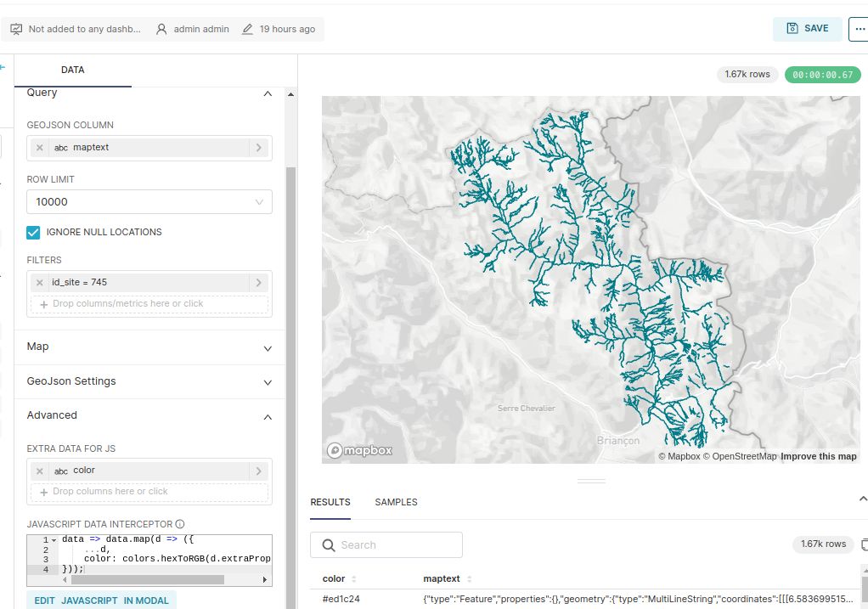Open maptext column options arrow
Viewport: 868px width, 609px height.
click(x=258, y=148)
